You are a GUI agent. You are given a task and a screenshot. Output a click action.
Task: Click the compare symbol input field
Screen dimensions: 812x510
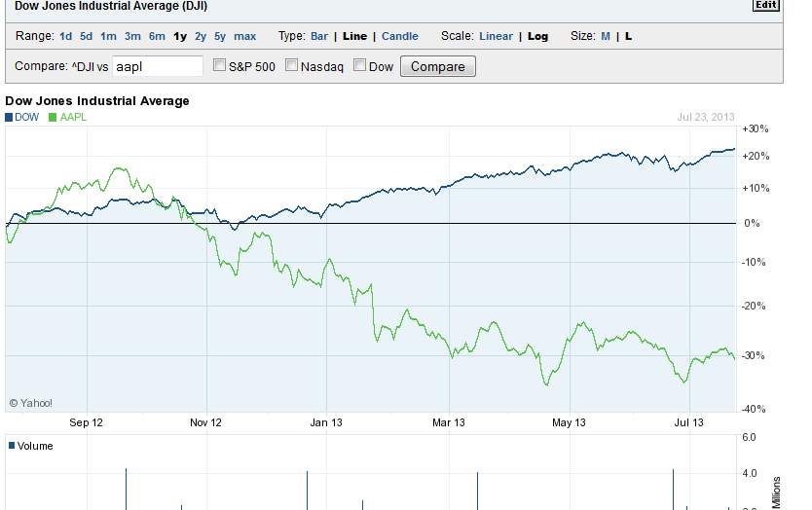point(158,66)
